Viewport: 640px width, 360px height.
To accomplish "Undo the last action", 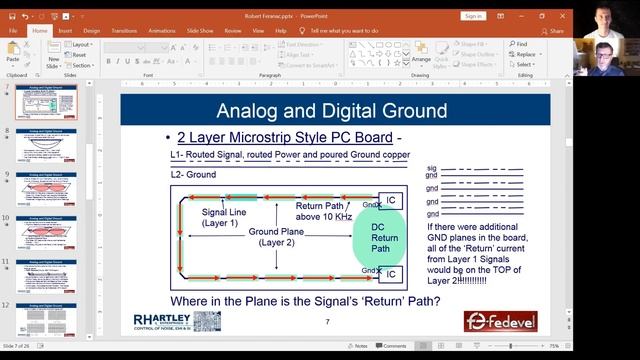I will click(x=25, y=16).
